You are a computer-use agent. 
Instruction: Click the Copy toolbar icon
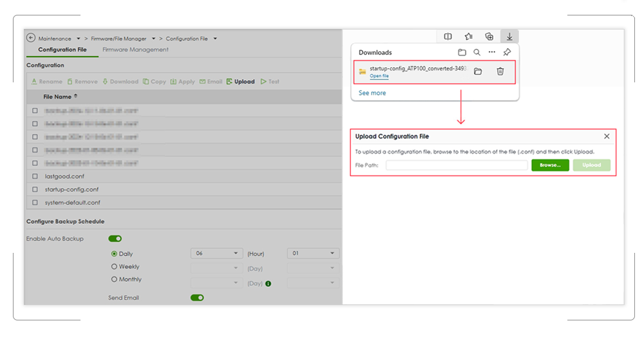click(x=146, y=82)
